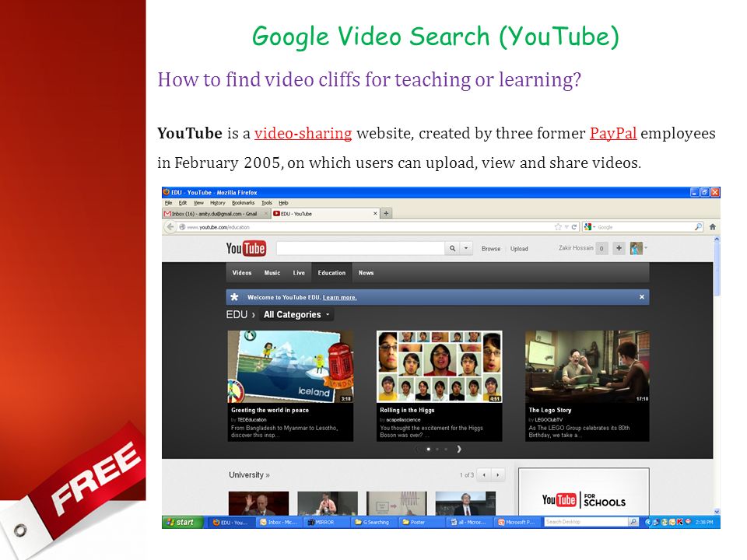Viewport: 747px width, 560px height.
Task: Click in the YouTube search field
Action: click(x=360, y=248)
